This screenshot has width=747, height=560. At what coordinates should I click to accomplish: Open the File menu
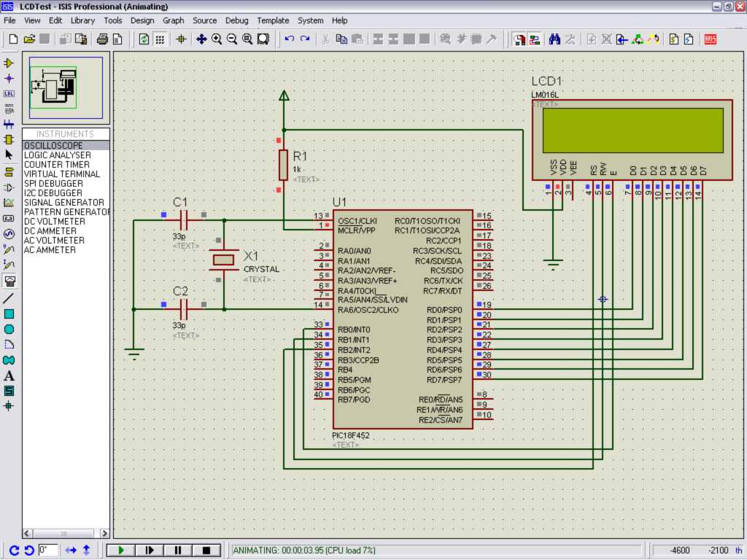tap(9, 20)
